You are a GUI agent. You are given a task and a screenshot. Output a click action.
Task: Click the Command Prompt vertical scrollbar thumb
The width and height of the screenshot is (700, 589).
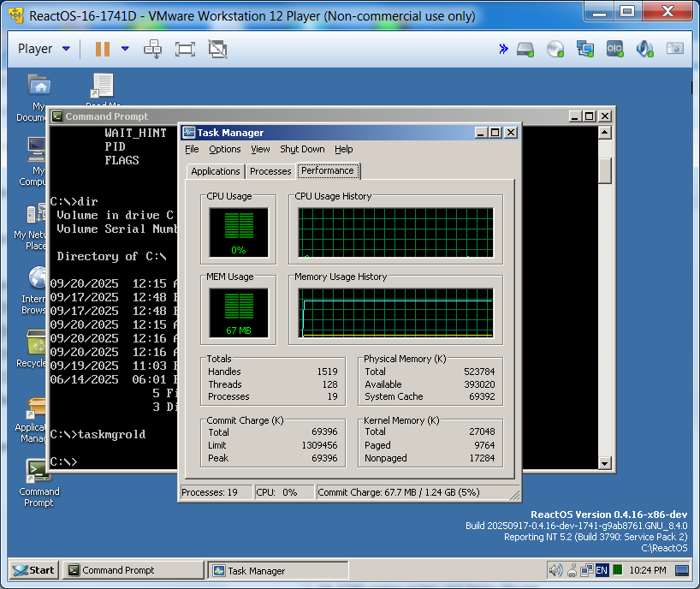point(605,170)
